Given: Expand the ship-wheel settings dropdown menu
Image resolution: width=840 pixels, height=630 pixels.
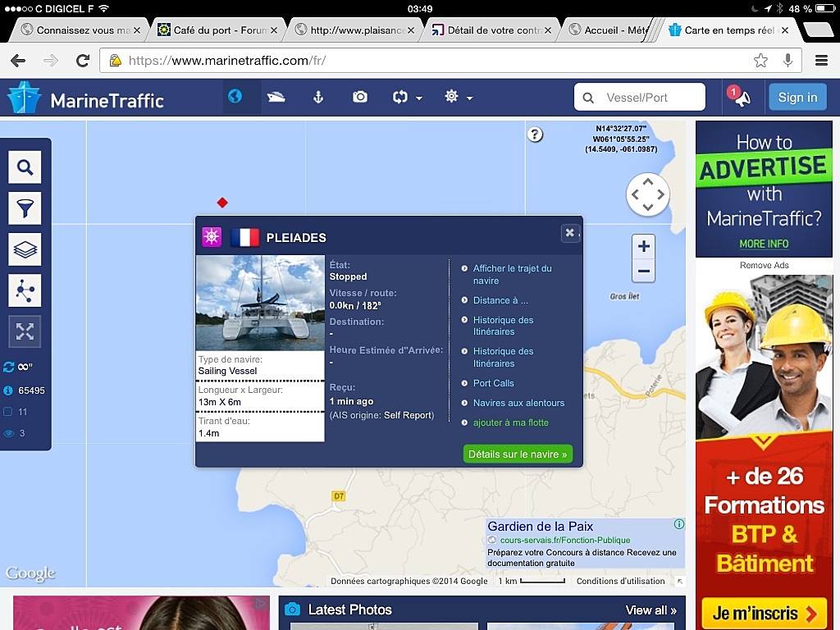Looking at the screenshot, I should point(459,97).
